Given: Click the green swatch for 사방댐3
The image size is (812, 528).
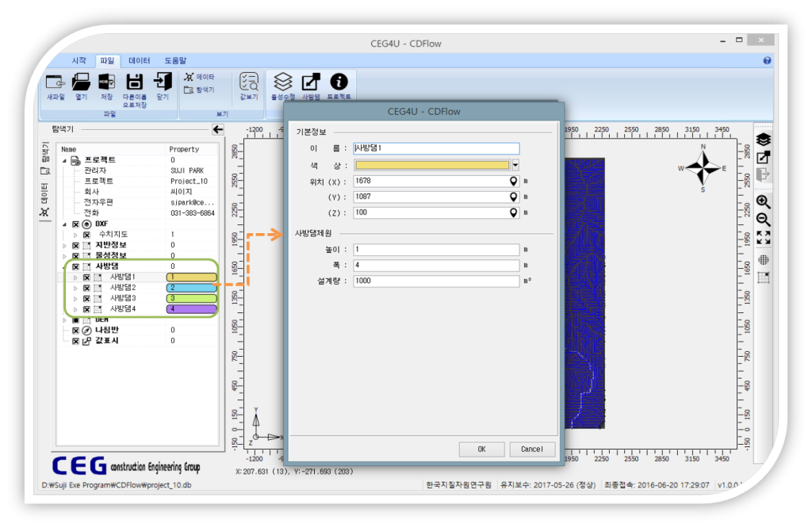Looking at the screenshot, I should (191, 299).
